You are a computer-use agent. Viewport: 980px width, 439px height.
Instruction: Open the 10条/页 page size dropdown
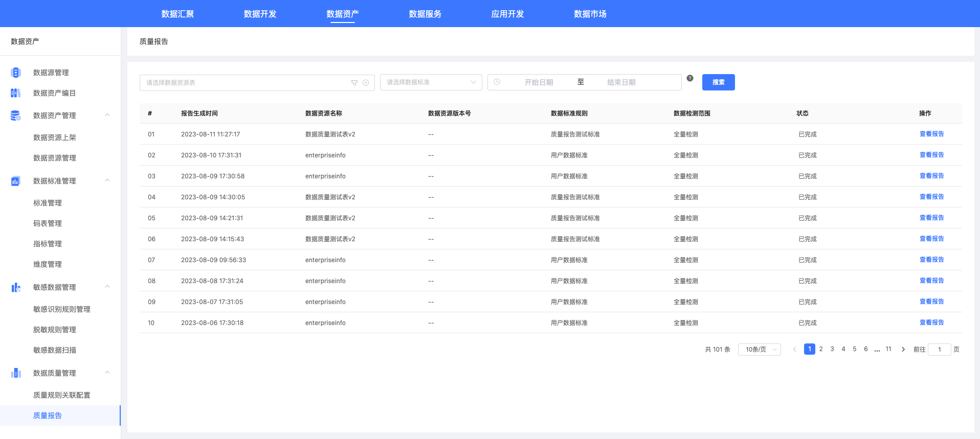pyautogui.click(x=759, y=350)
